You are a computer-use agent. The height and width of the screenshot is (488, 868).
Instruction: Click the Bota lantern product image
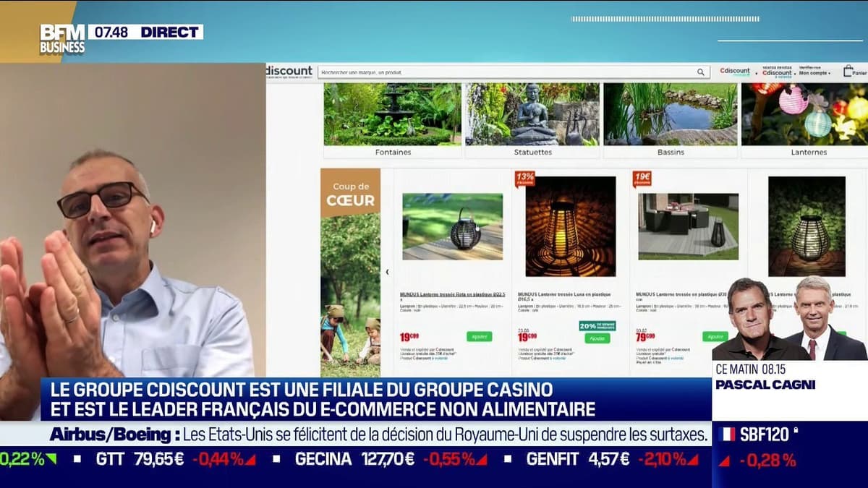(x=452, y=226)
